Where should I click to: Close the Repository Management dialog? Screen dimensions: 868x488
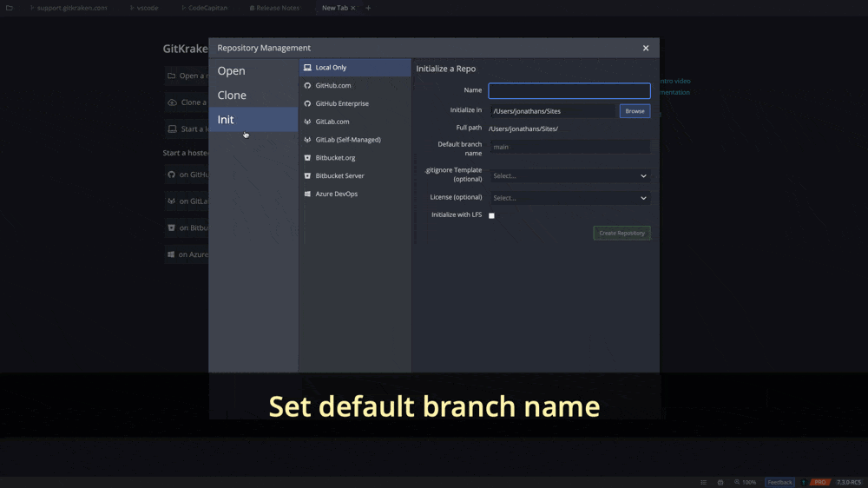tap(646, 48)
